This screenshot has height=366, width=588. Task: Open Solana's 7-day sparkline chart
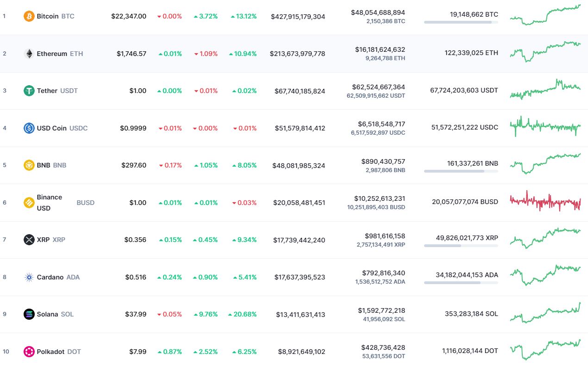[545, 313]
